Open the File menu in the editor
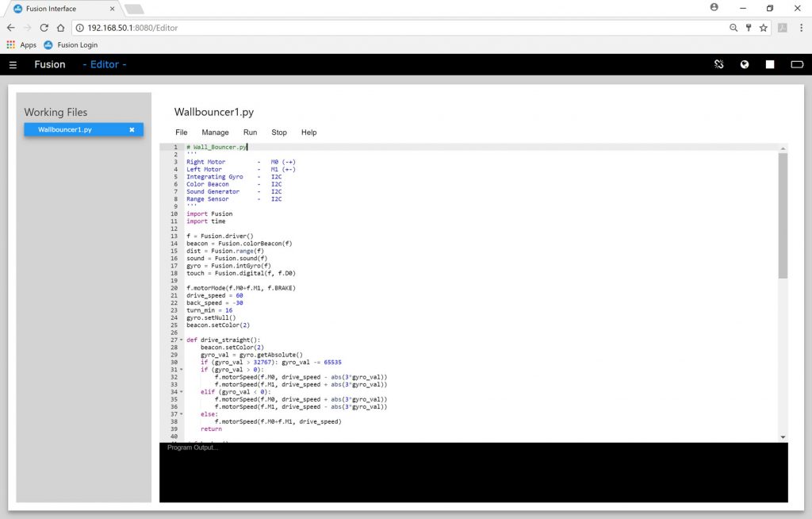This screenshot has height=519, width=812. (182, 133)
